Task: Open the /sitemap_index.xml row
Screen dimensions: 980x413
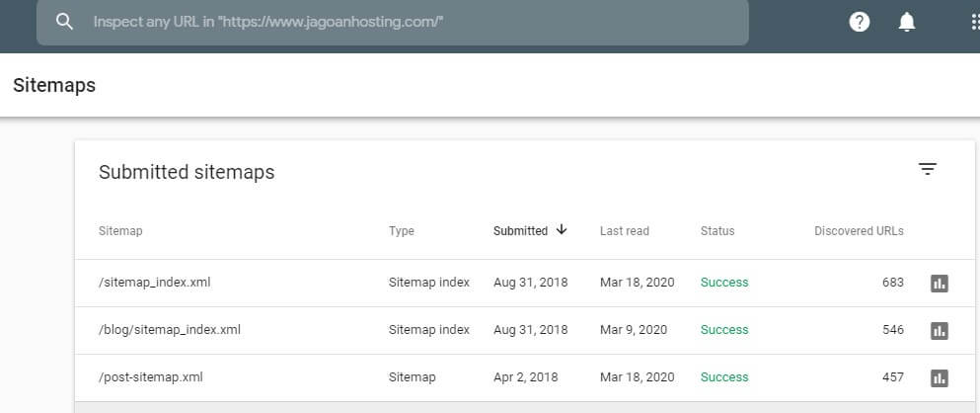Action: point(524,283)
